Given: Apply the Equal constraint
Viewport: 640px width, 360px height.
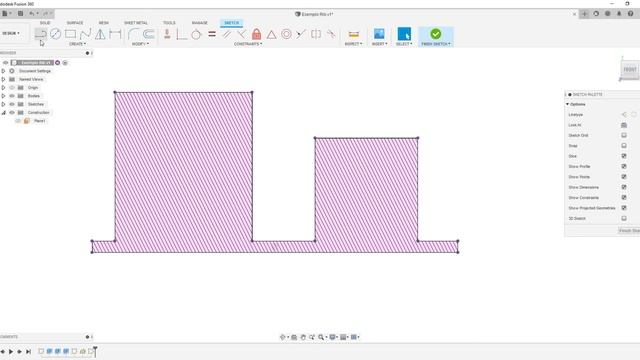Looking at the screenshot, I should click(x=212, y=34).
